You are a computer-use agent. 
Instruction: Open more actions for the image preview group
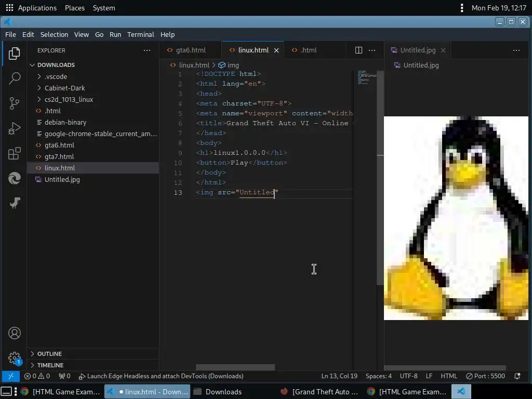(x=516, y=50)
